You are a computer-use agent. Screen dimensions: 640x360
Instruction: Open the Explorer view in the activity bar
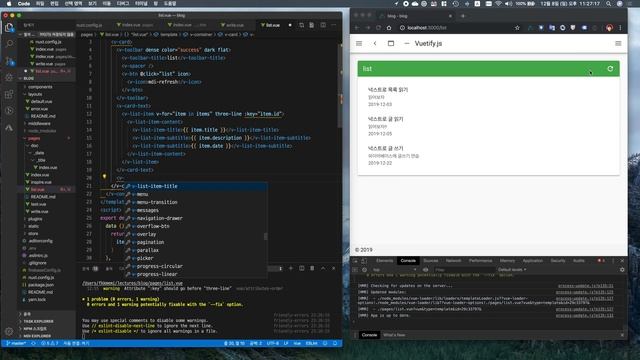click(x=9, y=28)
